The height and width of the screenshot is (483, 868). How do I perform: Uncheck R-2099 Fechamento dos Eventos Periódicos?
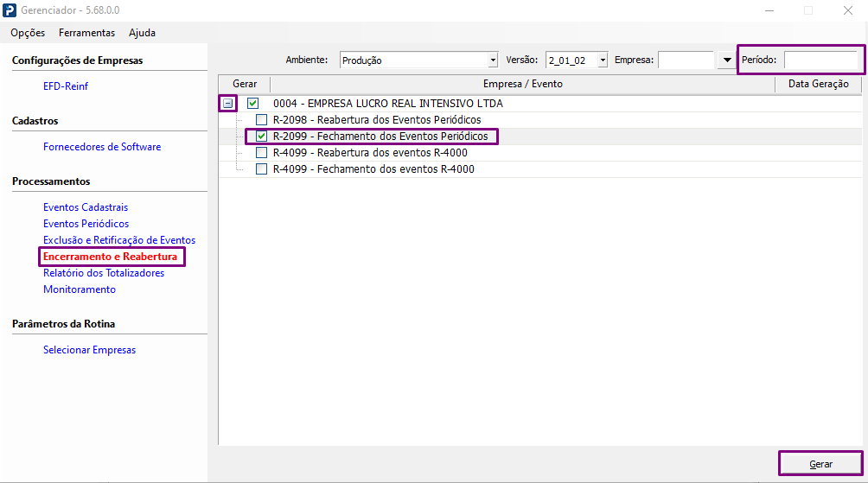pyautogui.click(x=261, y=137)
